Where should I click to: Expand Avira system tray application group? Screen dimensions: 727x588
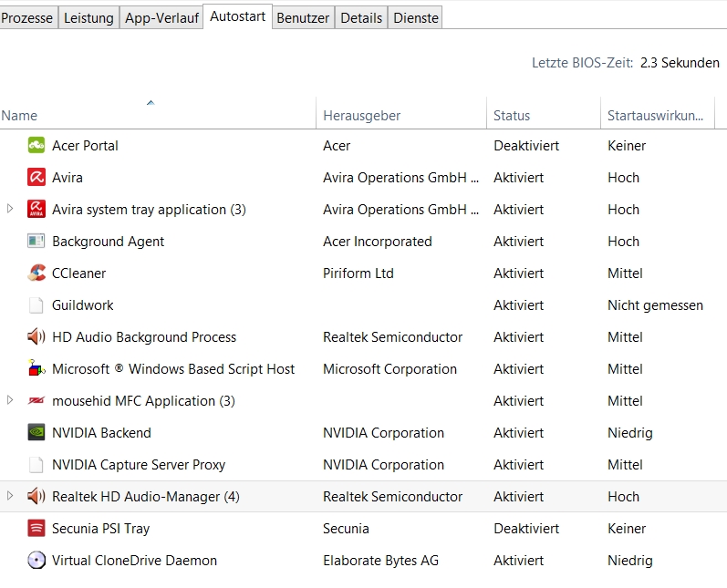tap(10, 209)
